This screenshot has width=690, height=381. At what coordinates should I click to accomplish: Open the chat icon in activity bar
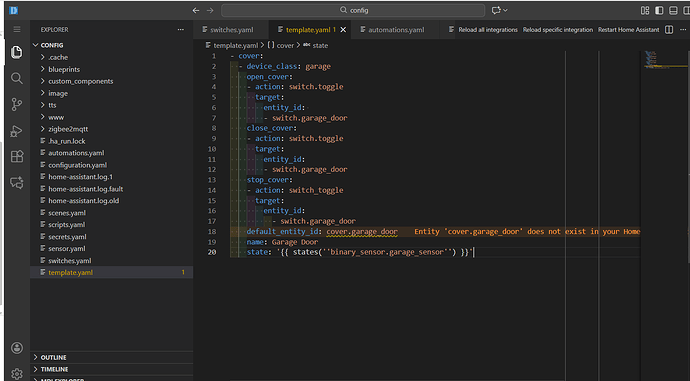point(16,183)
